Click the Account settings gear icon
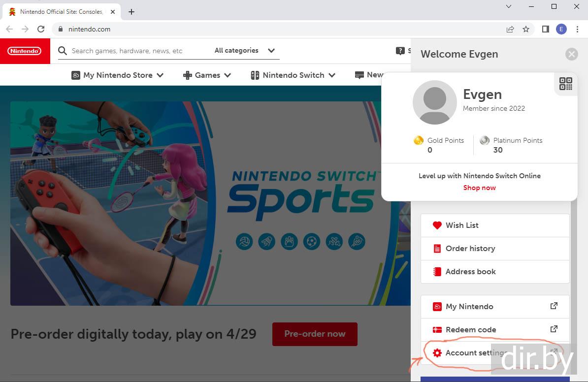This screenshot has width=588, height=382. click(x=437, y=353)
